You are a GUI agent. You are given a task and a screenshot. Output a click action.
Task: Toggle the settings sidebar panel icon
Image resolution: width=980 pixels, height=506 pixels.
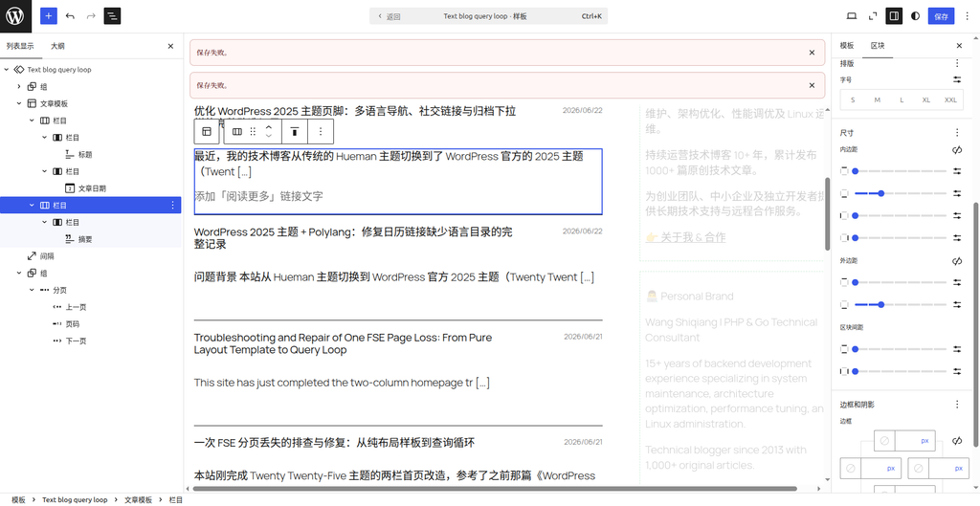tap(895, 16)
